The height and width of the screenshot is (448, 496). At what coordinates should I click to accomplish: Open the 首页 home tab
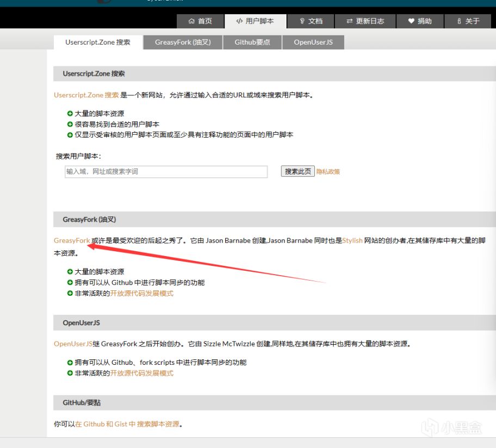(200, 21)
